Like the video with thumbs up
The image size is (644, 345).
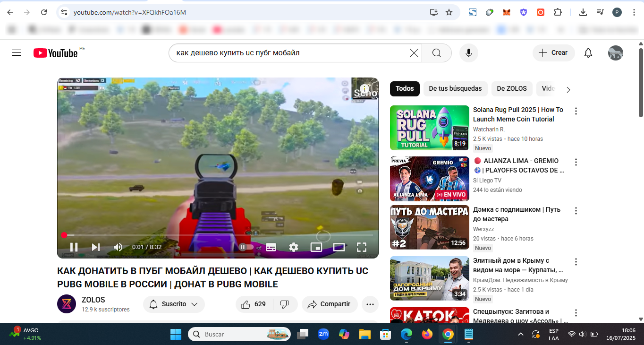click(253, 304)
